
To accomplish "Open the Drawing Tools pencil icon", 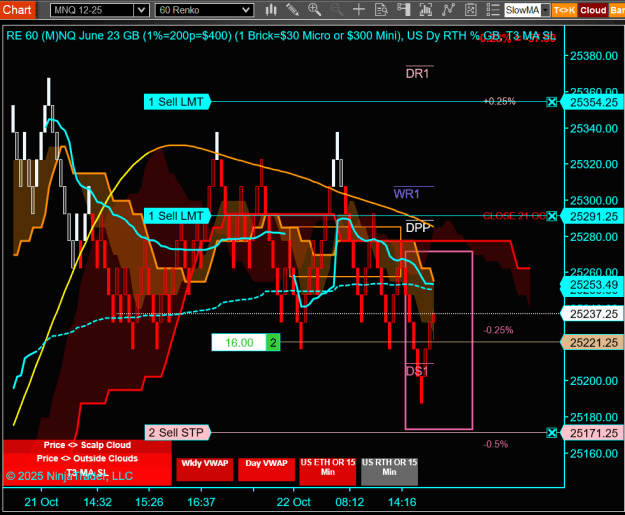I will click(x=293, y=10).
